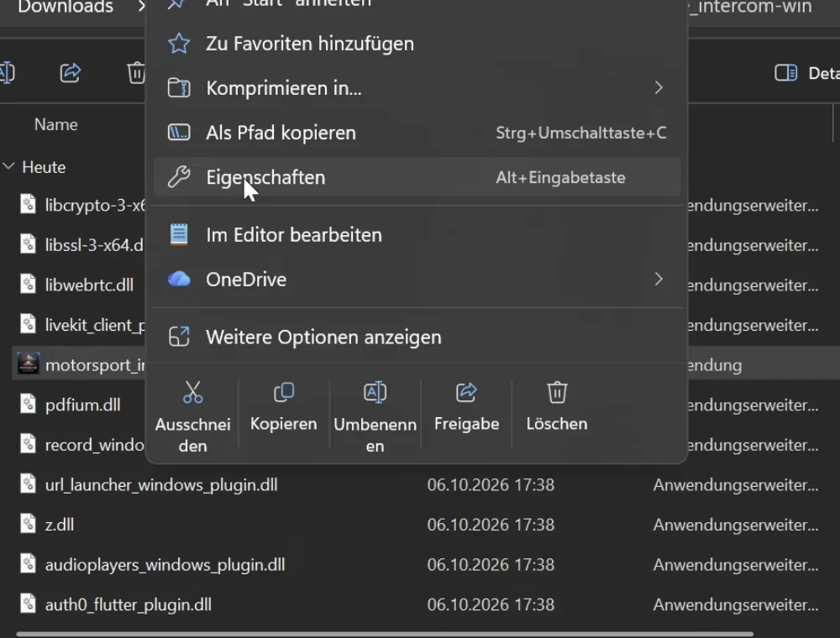Viewport: 840px width, 638px height.
Task: Add item to favorites via star icon
Action: pyautogui.click(x=179, y=44)
